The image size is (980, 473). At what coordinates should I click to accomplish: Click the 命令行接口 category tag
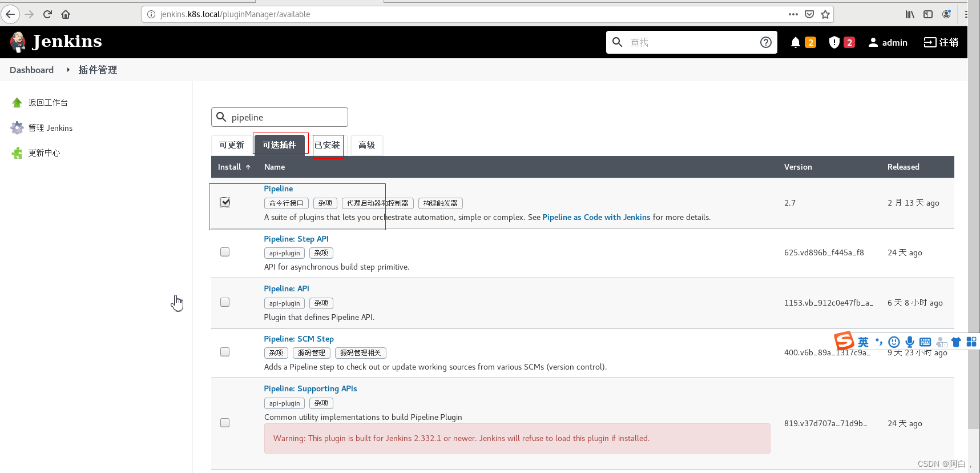point(287,203)
